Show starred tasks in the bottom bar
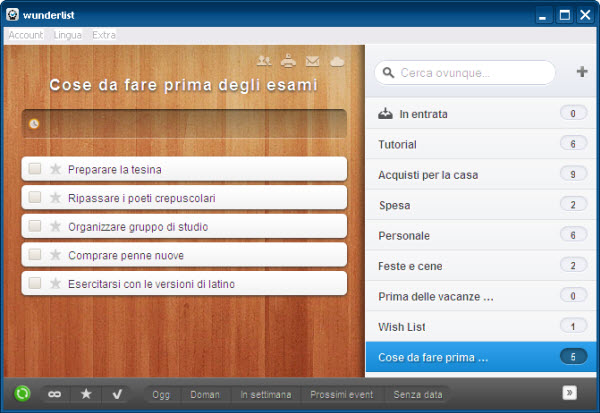This screenshot has width=600, height=413. [86, 394]
